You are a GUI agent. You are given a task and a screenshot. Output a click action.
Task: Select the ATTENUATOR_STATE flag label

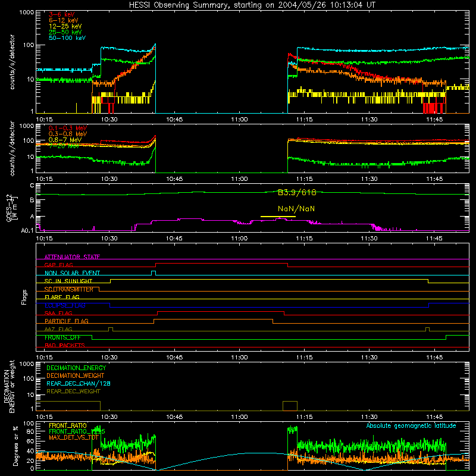(x=72, y=257)
